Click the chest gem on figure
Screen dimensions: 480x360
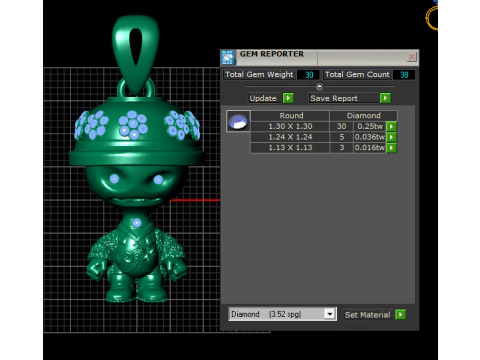pos(136,222)
